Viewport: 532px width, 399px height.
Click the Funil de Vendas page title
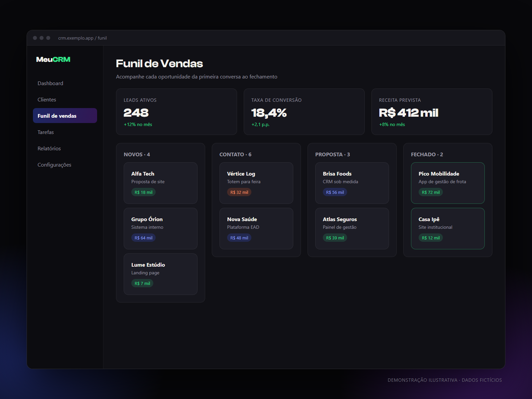159,64
